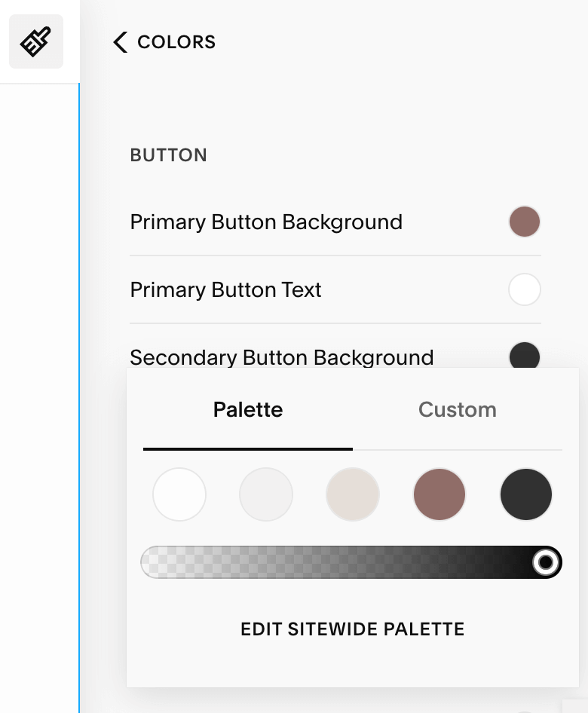Click the opacity slider handle
The height and width of the screenshot is (713, 588).
coord(546,562)
